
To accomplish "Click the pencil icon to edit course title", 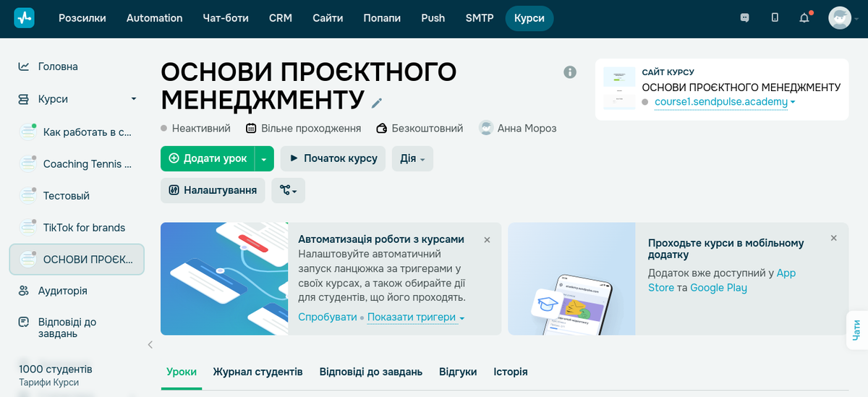I will (x=376, y=103).
